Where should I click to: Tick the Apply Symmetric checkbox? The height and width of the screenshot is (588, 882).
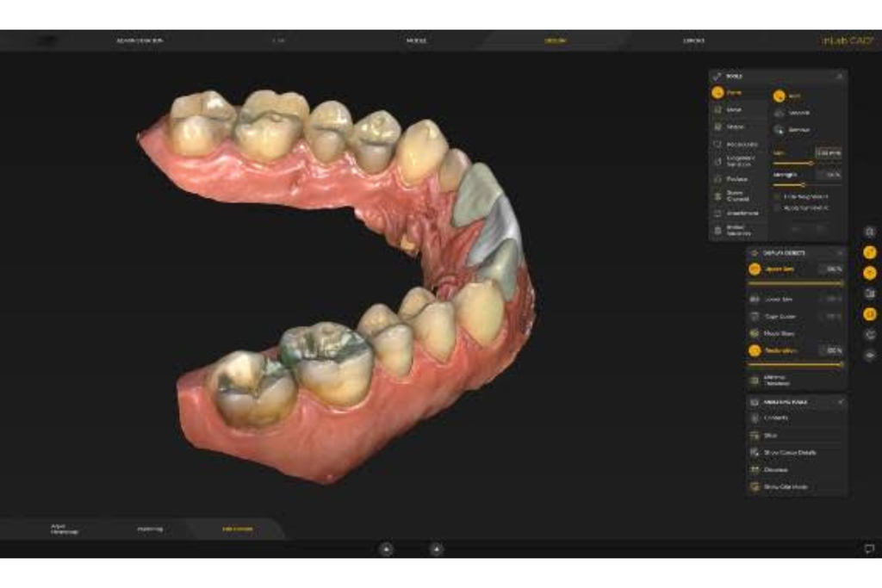pyautogui.click(x=777, y=208)
